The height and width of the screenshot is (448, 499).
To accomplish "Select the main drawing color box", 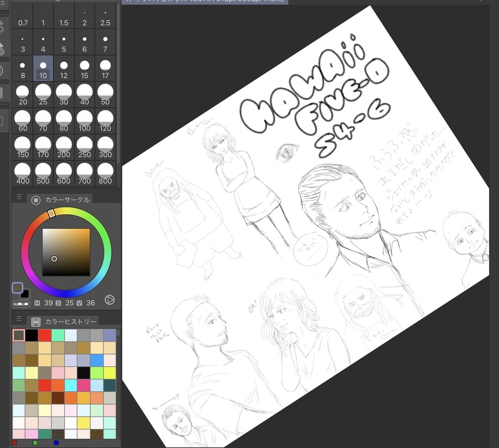I will point(17,288).
